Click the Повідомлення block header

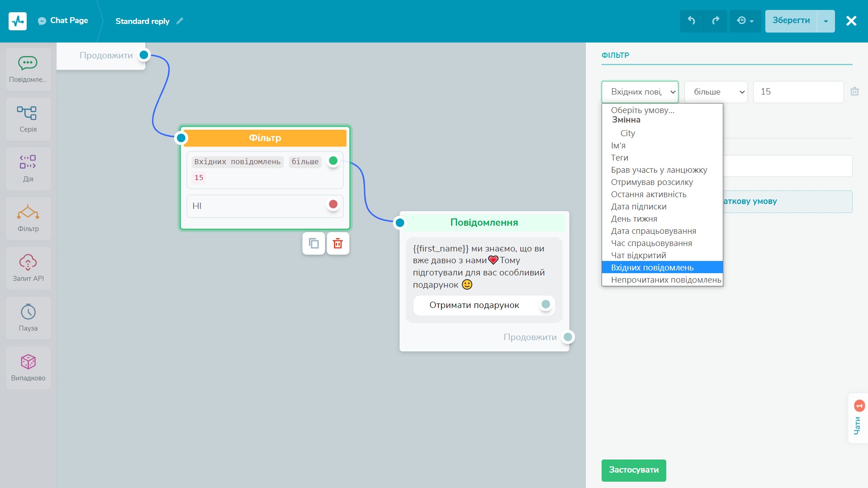[x=484, y=223]
